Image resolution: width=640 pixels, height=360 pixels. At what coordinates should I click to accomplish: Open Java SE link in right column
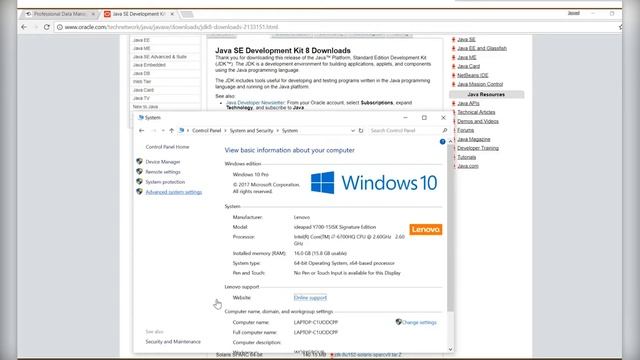click(466, 40)
